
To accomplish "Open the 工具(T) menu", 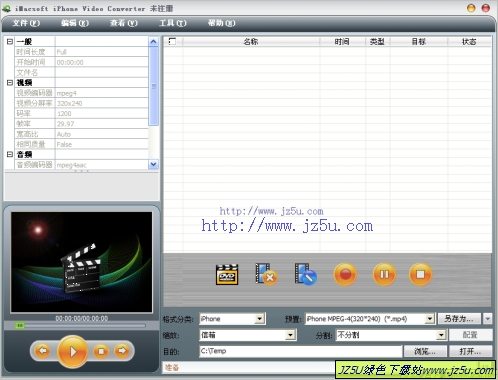I will (173, 23).
